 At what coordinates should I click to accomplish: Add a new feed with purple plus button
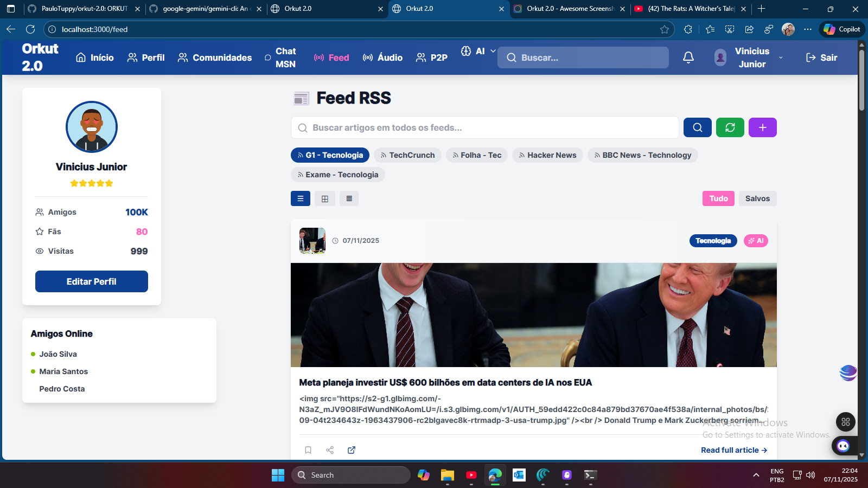coord(762,127)
